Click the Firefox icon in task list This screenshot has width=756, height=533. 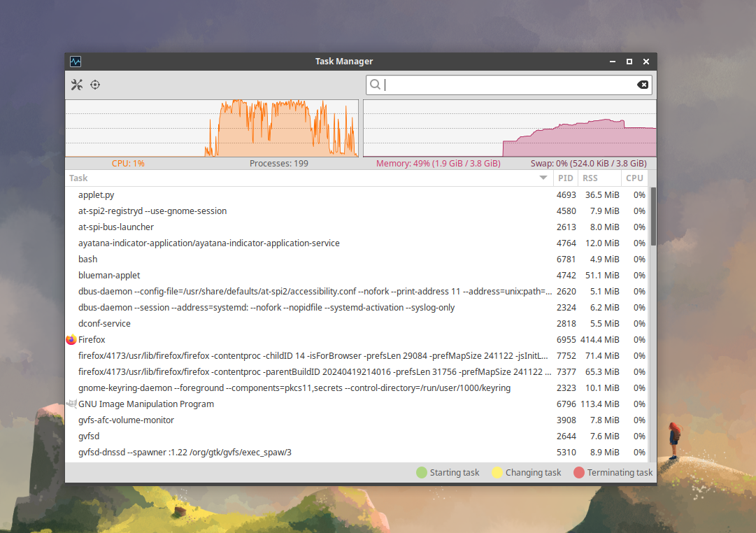71,339
